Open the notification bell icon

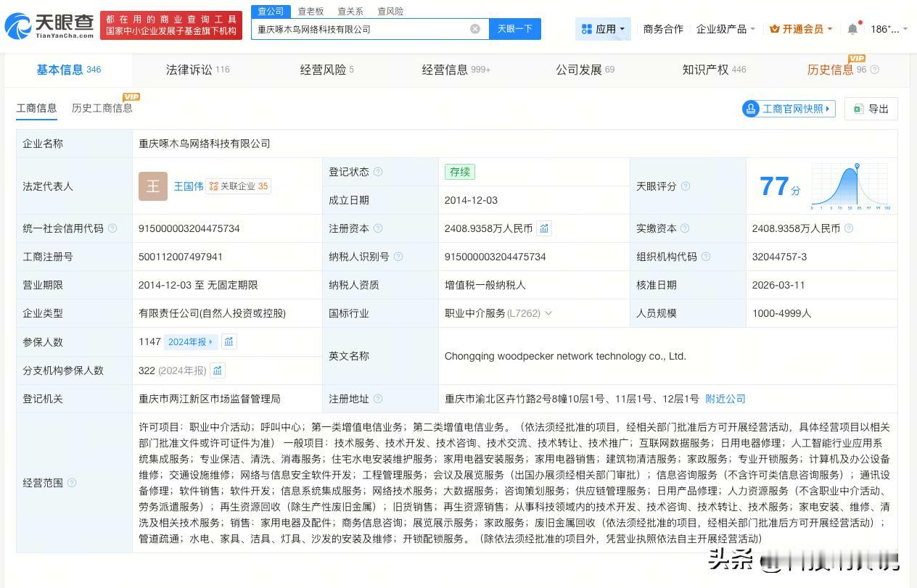[852, 29]
